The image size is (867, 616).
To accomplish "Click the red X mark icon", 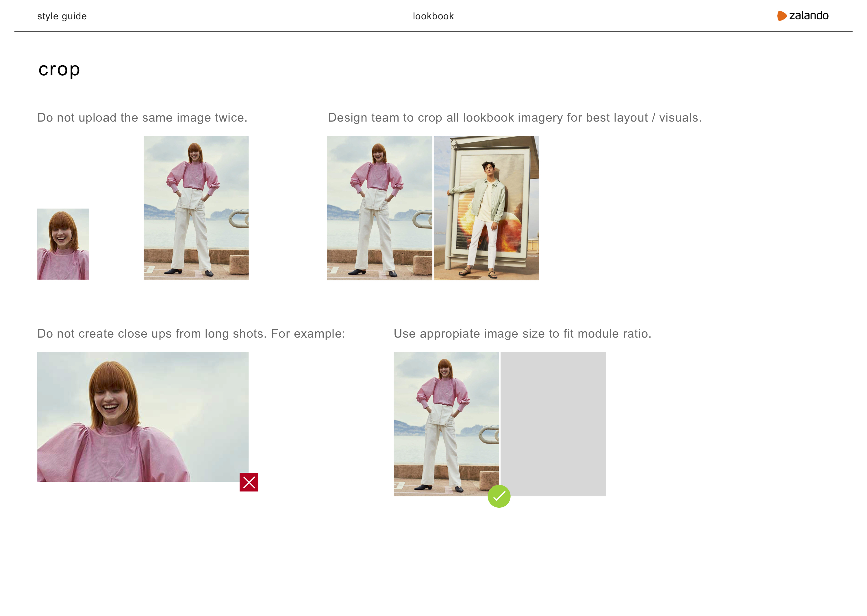I will 249,482.
